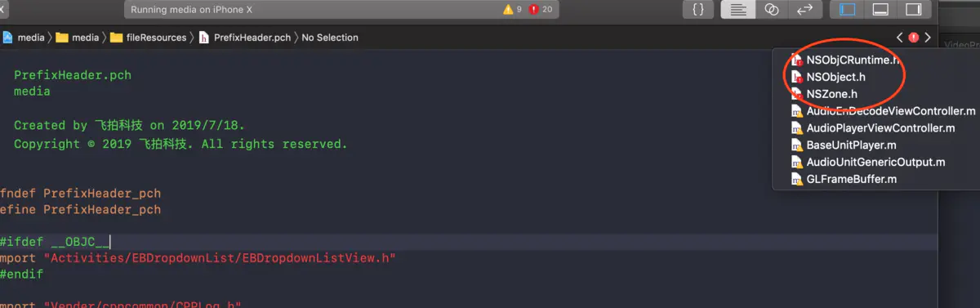Click the header file icon before PrefixHeader.pch
The image size is (980, 308).
click(x=204, y=38)
